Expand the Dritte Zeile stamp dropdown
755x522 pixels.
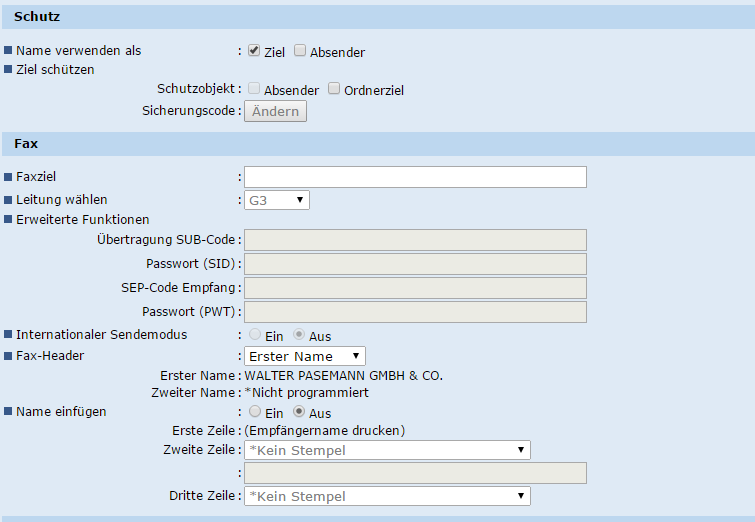(x=387, y=496)
